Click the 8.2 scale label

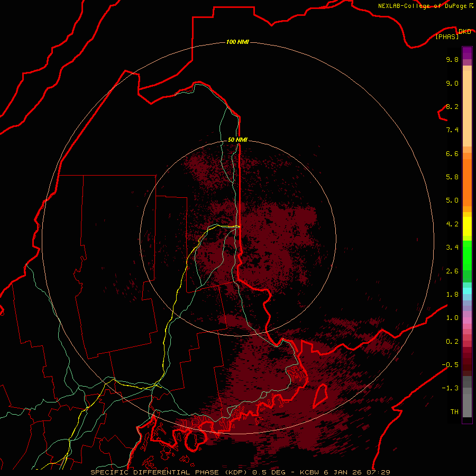452,106
